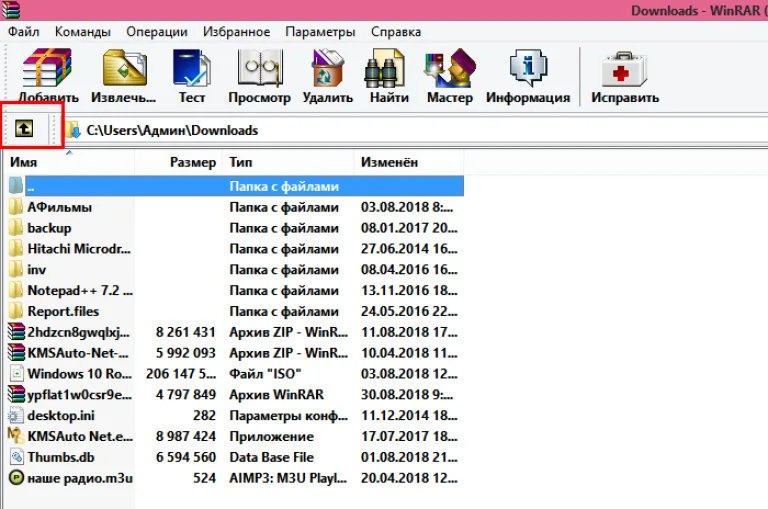Show archive Информация icon
768x509 pixels.
click(x=528, y=76)
